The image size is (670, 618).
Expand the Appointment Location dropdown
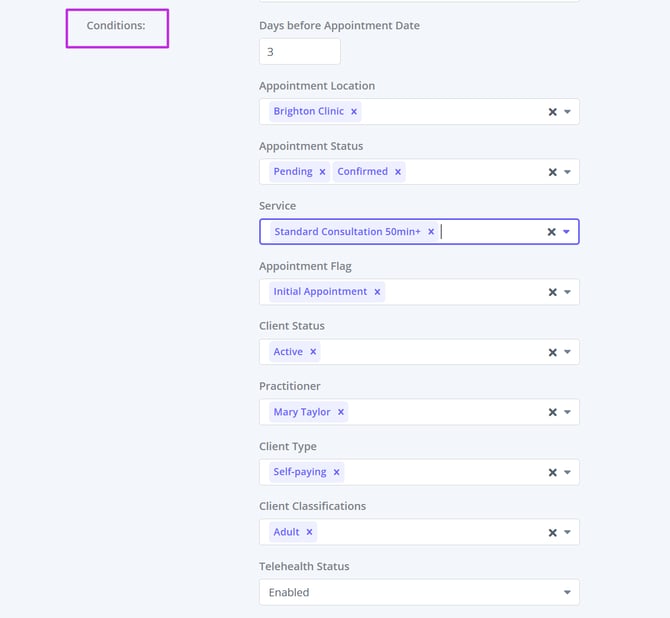567,112
